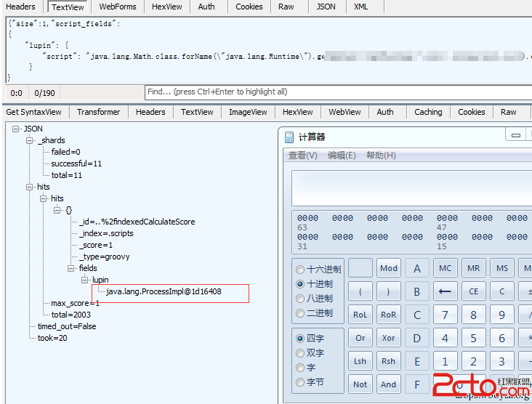The image size is (532, 404).
Task: Collapse the root JSON tree node
Action: (x=15, y=129)
